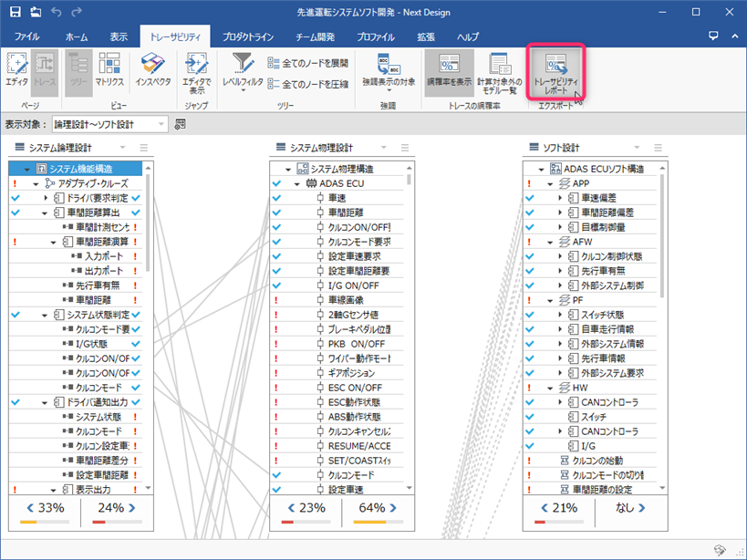This screenshot has width=747, height=560.
Task: Click status bar icon at bottom right
Action: [721, 551]
